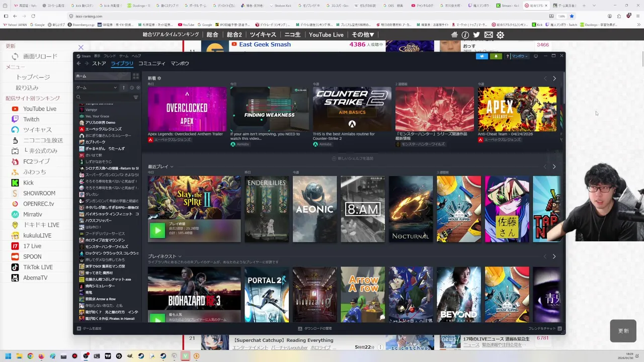Open Steam Big Picture monitor icon
644x362 pixels.
536,56
